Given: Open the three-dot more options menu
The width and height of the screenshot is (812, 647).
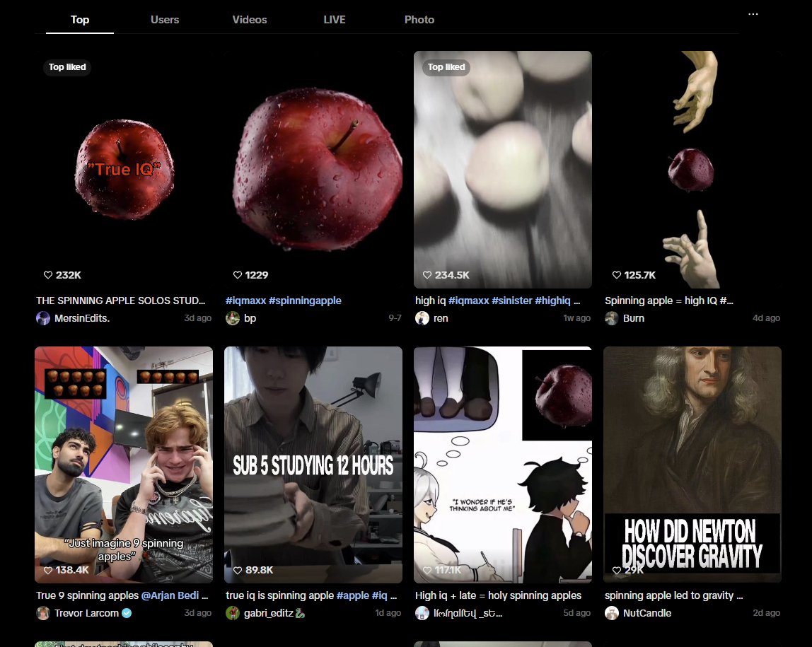Looking at the screenshot, I should pos(753,14).
